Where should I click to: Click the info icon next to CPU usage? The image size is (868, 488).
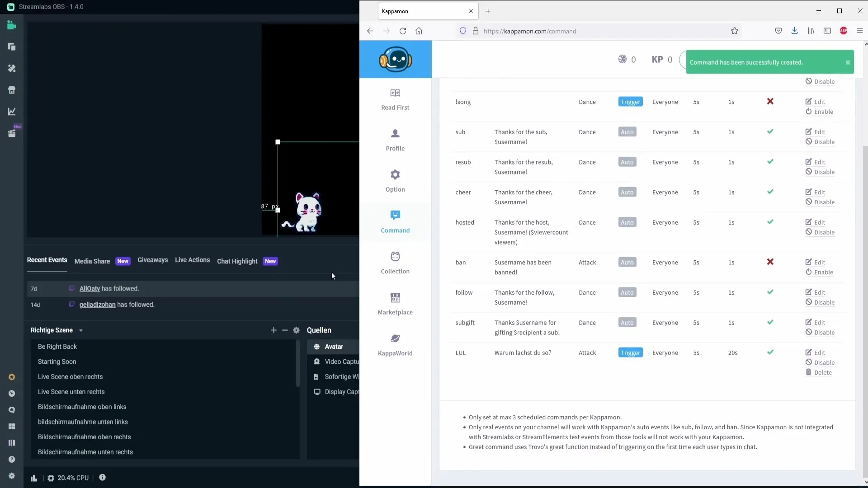pos(103,478)
